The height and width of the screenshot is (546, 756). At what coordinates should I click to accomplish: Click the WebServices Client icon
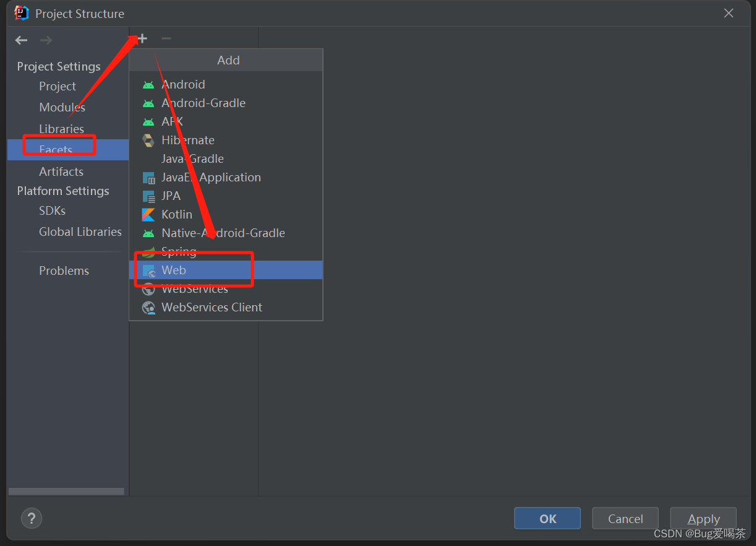(x=148, y=308)
